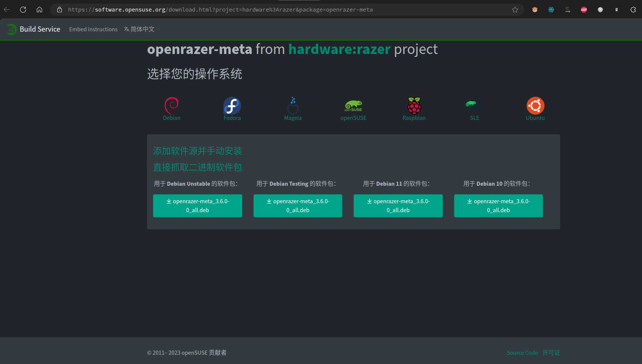Open the Source Code link
This screenshot has width=642, height=364.
(522, 352)
